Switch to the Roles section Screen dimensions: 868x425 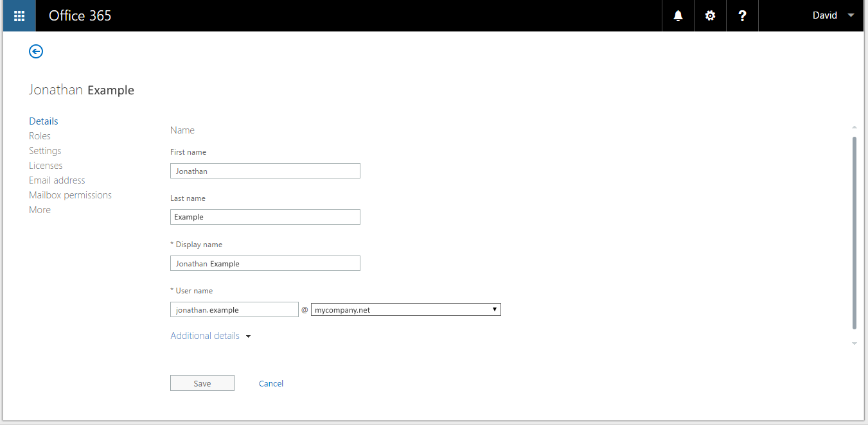(40, 136)
